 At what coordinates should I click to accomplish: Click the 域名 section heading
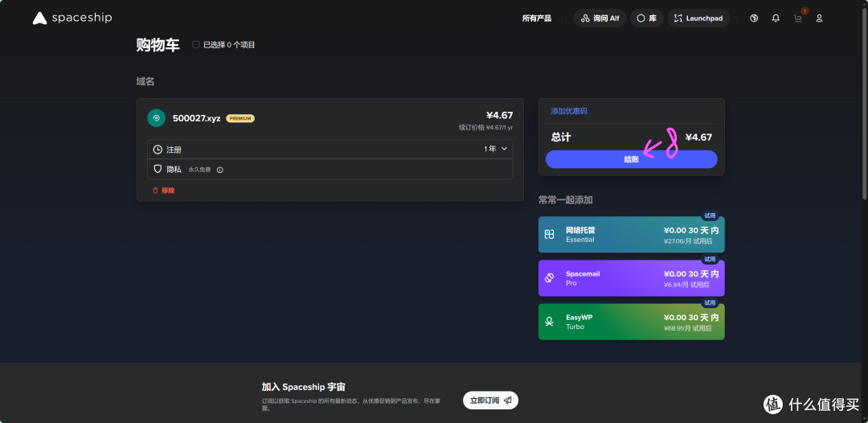(145, 81)
